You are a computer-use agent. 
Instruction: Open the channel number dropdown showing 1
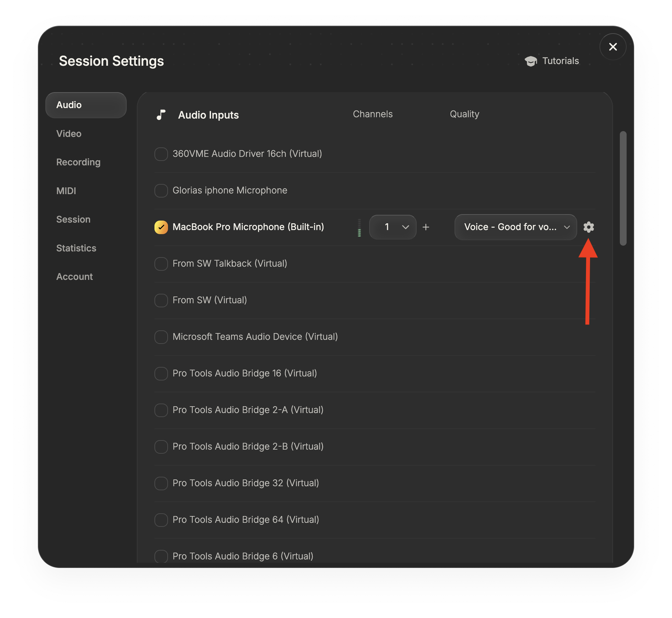pos(393,227)
